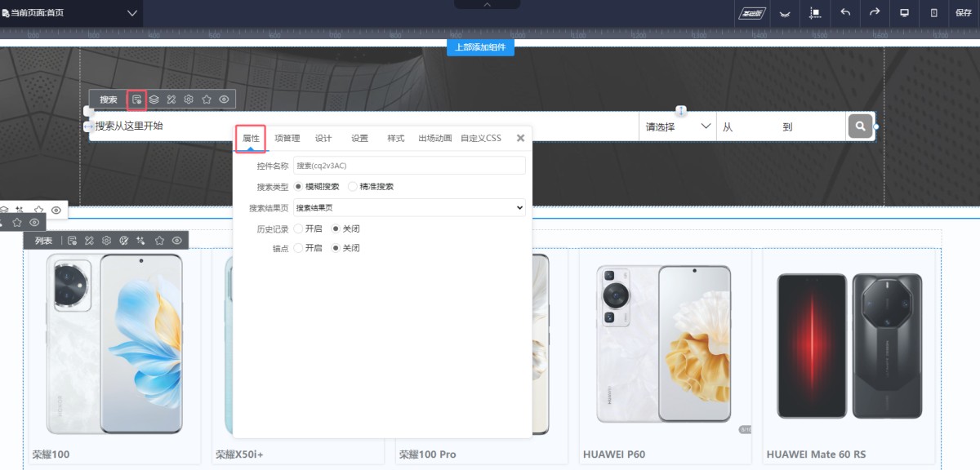Collapse the top bar with center arrow

(488, 4)
